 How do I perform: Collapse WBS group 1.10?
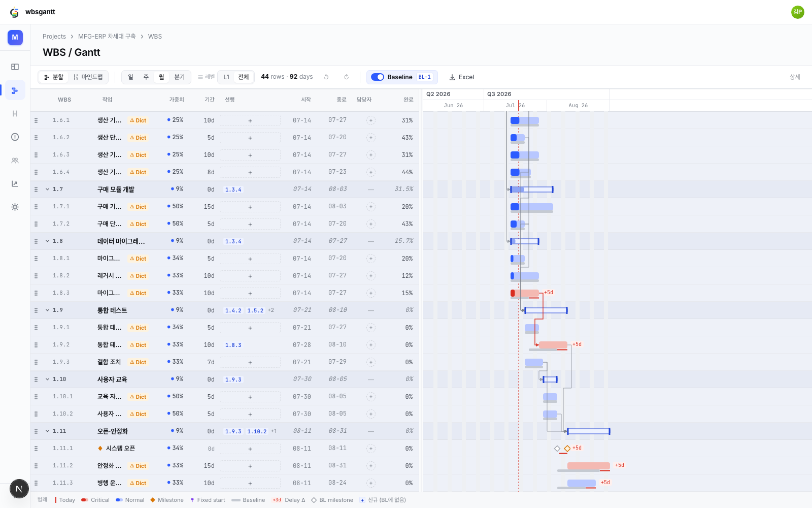[48, 379]
